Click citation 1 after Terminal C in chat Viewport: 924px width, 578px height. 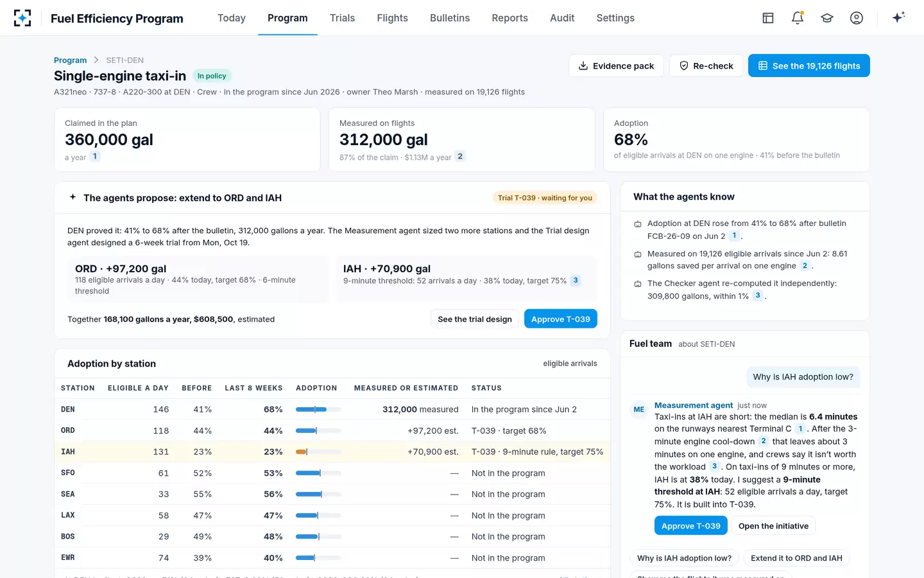click(800, 428)
